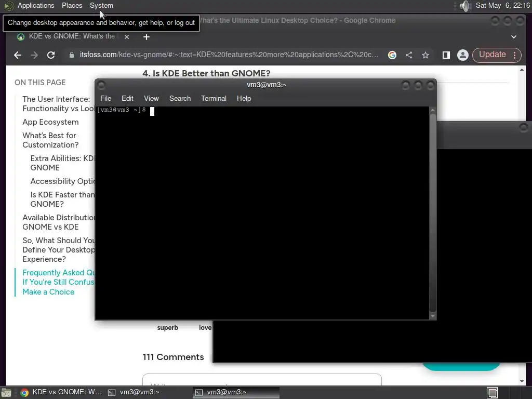532x399 pixels.
Task: Go to App Ecosystem section link
Action: coord(50,122)
